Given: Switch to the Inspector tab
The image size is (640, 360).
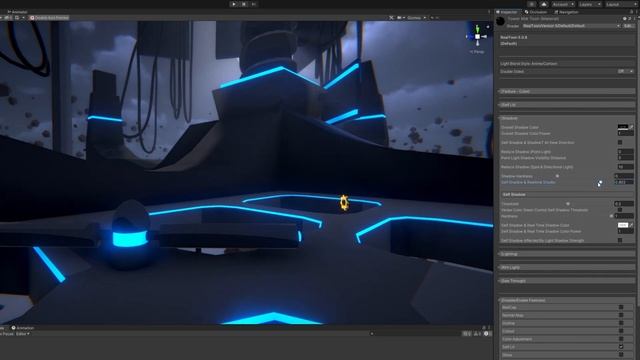Looking at the screenshot, I should (508, 12).
